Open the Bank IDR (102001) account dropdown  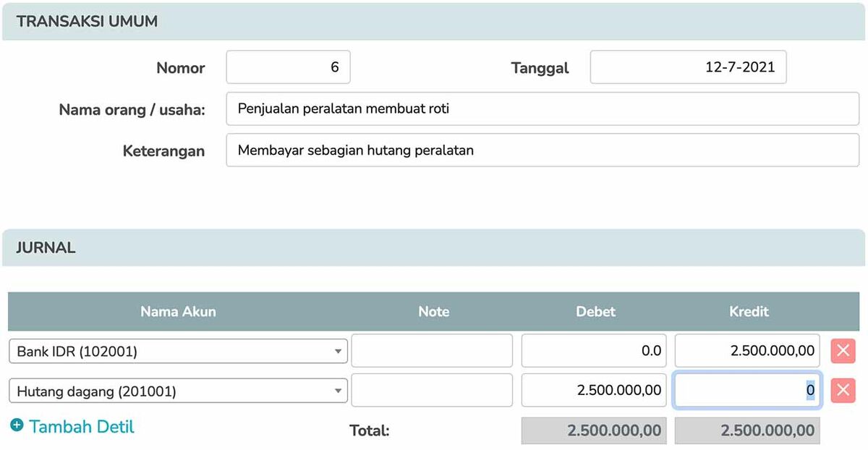178,352
